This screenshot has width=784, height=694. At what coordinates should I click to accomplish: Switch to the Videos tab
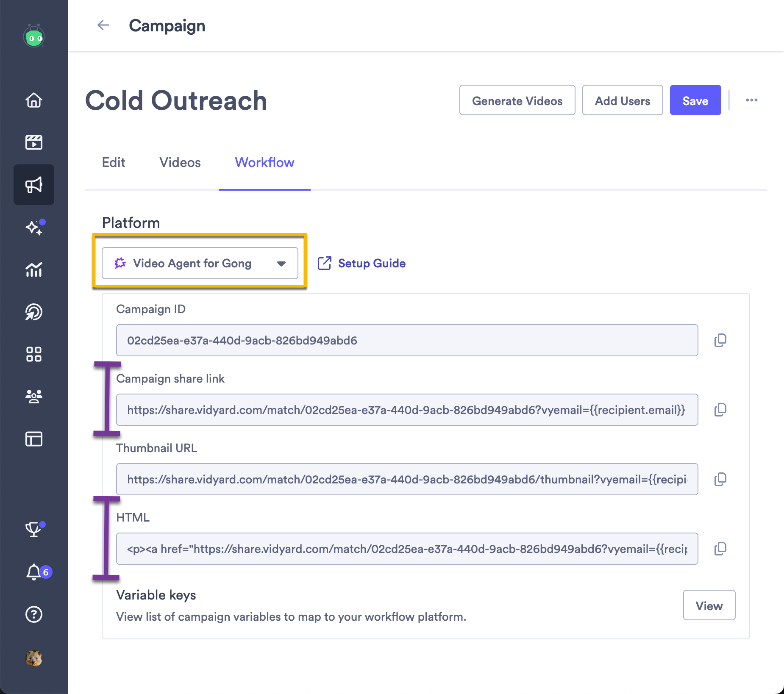point(180,162)
